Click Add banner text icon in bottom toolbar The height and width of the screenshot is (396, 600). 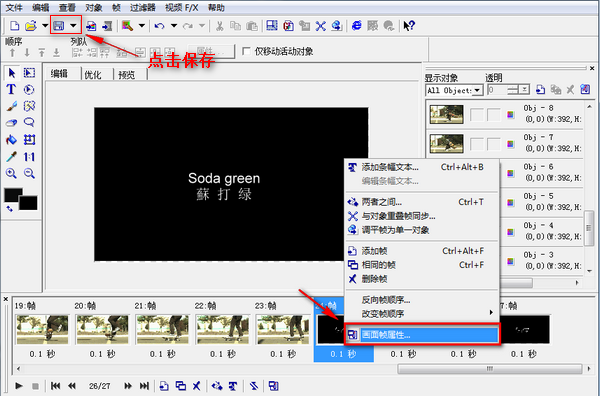(x=233, y=386)
